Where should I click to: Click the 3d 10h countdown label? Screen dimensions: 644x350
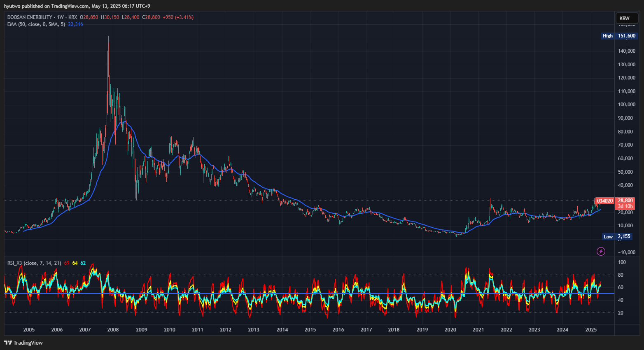click(625, 206)
